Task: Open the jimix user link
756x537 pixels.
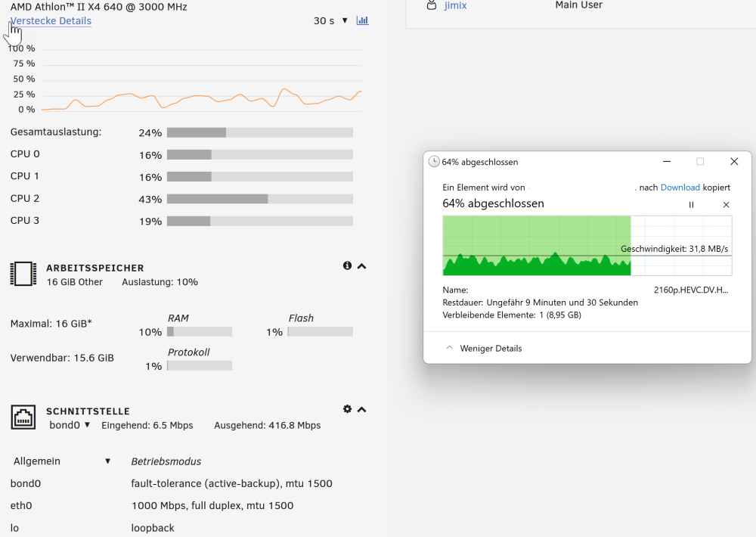Action: pyautogui.click(x=455, y=5)
